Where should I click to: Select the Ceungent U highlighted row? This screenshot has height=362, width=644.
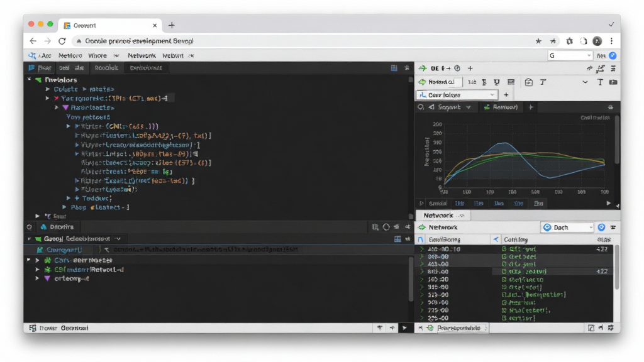[217, 250]
